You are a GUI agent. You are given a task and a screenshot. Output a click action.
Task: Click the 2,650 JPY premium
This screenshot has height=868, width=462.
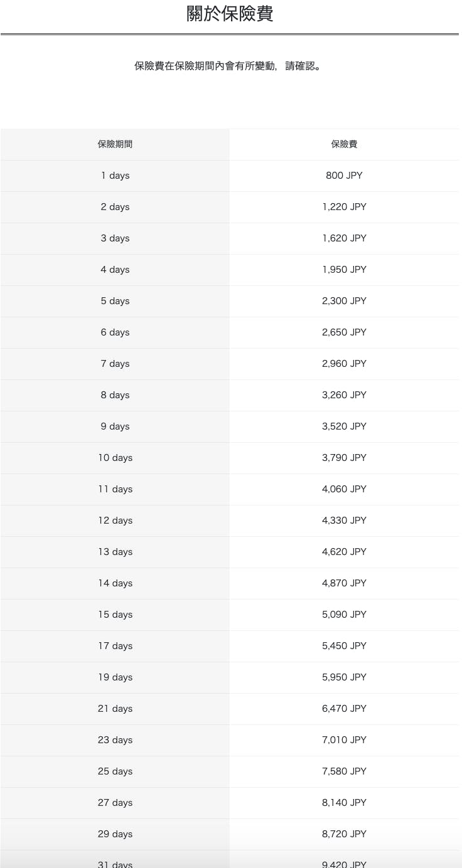click(344, 332)
